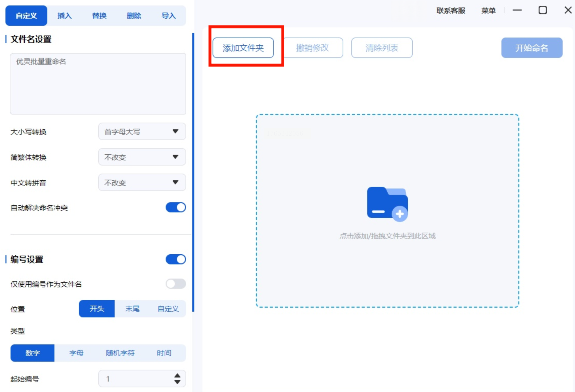Maximize the window using square icon
The height and width of the screenshot is (392, 575).
542,10
